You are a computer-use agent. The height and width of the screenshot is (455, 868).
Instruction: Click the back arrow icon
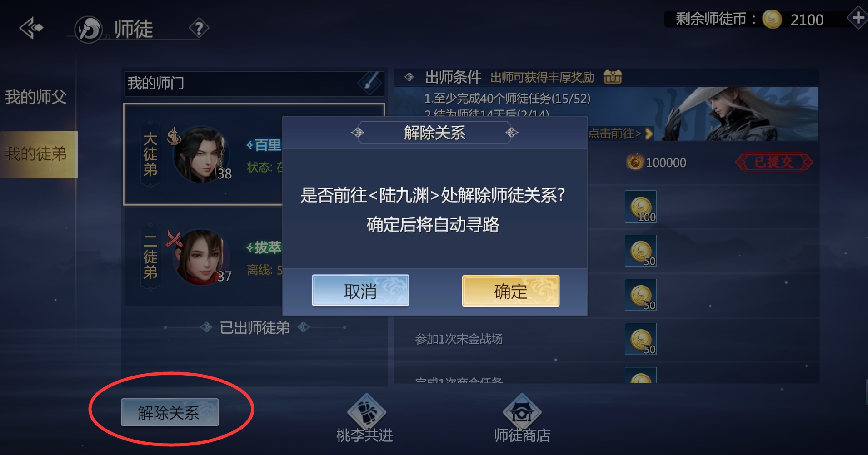tap(31, 28)
